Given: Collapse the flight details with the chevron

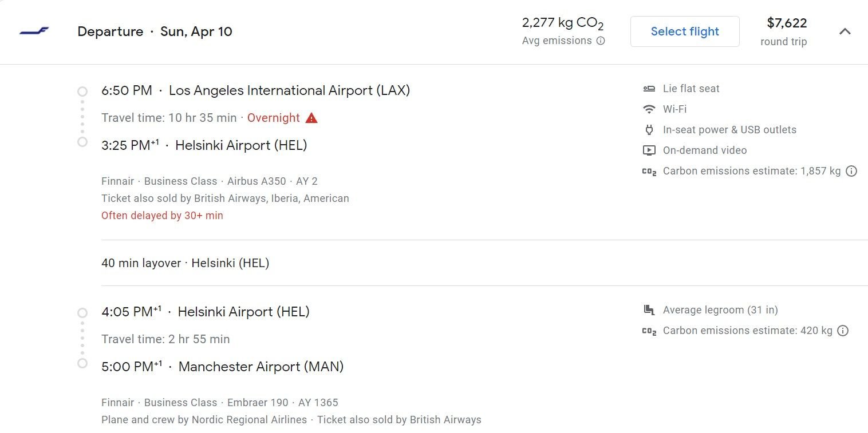Looking at the screenshot, I should click(x=846, y=32).
